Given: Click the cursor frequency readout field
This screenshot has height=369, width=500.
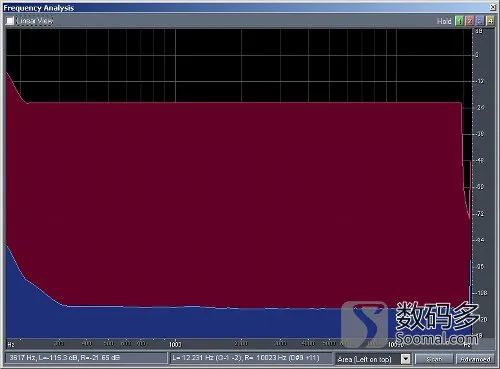Looking at the screenshot, I should (86, 358).
